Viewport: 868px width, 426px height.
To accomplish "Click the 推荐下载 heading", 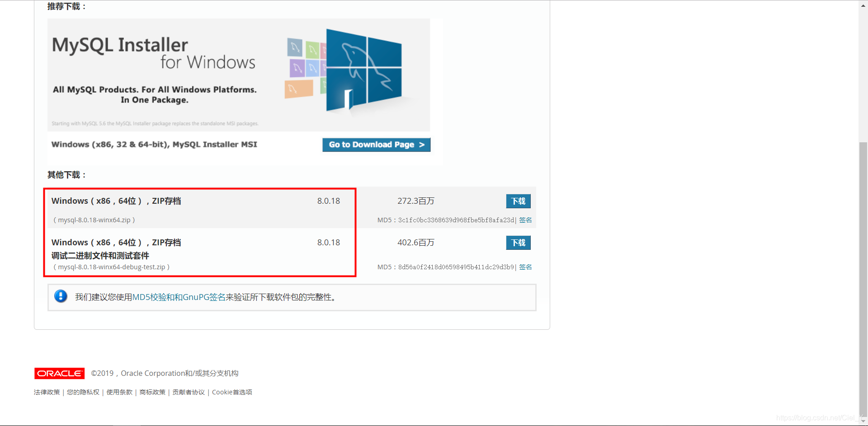I will point(66,6).
